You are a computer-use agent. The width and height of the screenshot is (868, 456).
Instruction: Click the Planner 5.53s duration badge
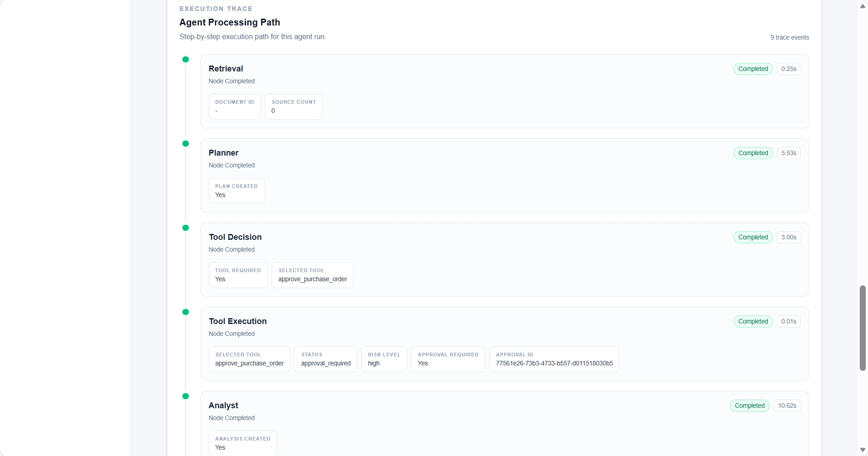[x=789, y=153]
